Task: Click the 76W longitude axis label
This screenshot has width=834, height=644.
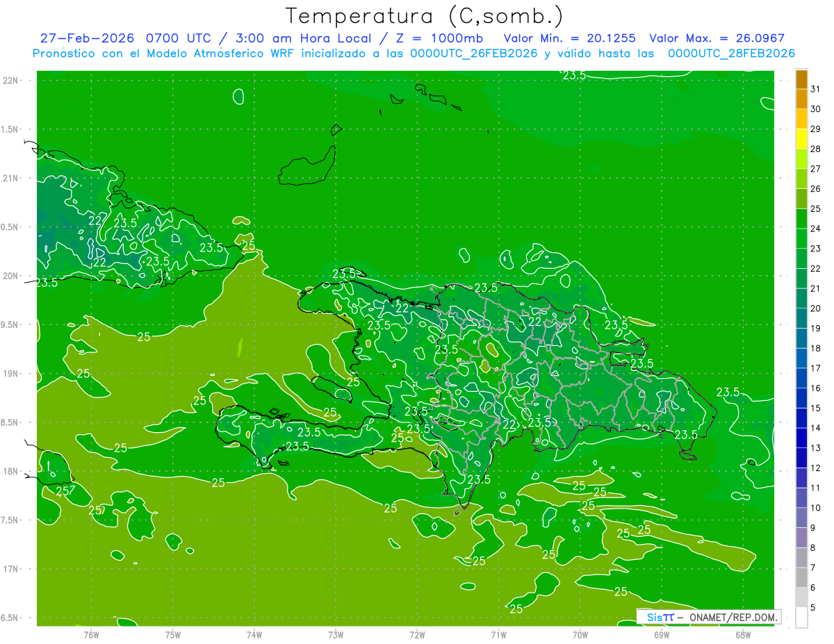Action: (x=91, y=634)
